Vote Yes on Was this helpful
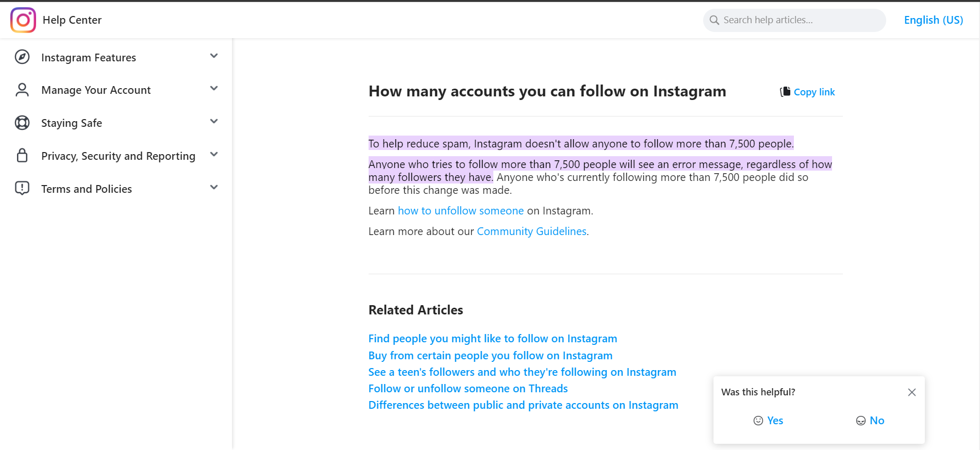 [x=768, y=421]
